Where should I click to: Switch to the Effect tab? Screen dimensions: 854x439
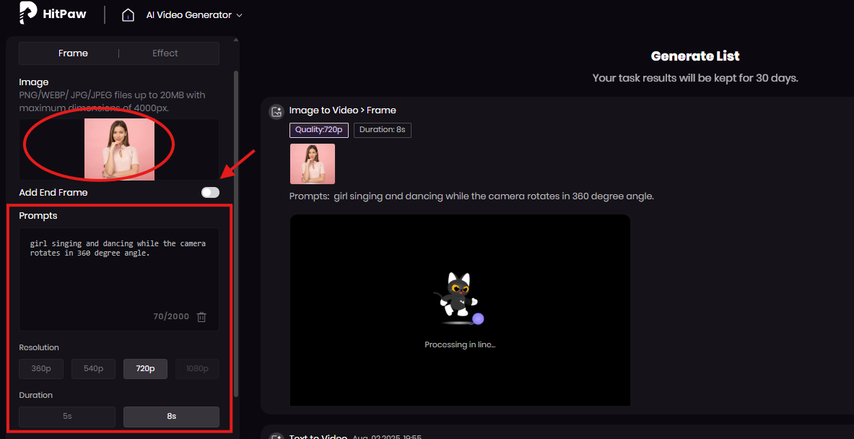[165, 53]
